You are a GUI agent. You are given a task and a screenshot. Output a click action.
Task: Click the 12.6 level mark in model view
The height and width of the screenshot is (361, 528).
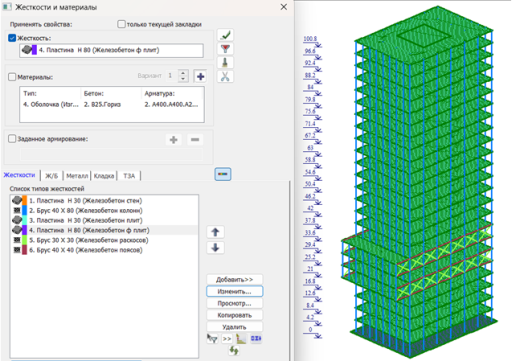(x=310, y=293)
